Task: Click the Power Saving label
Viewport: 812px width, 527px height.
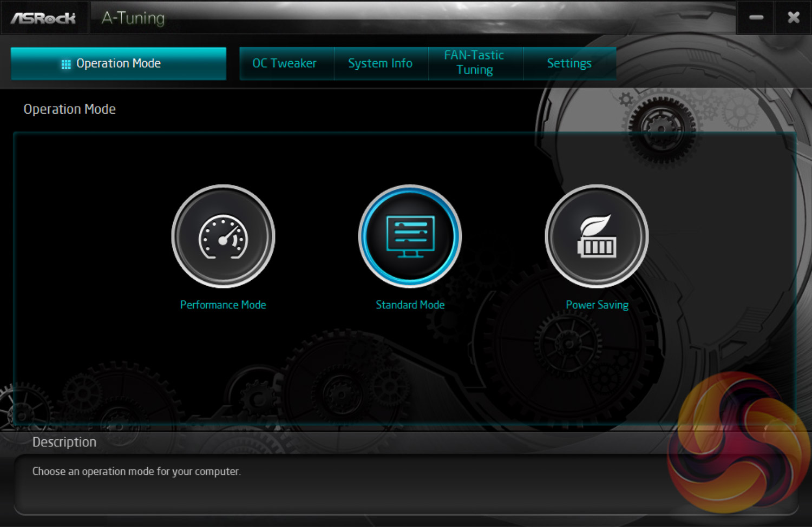Action: [597, 305]
